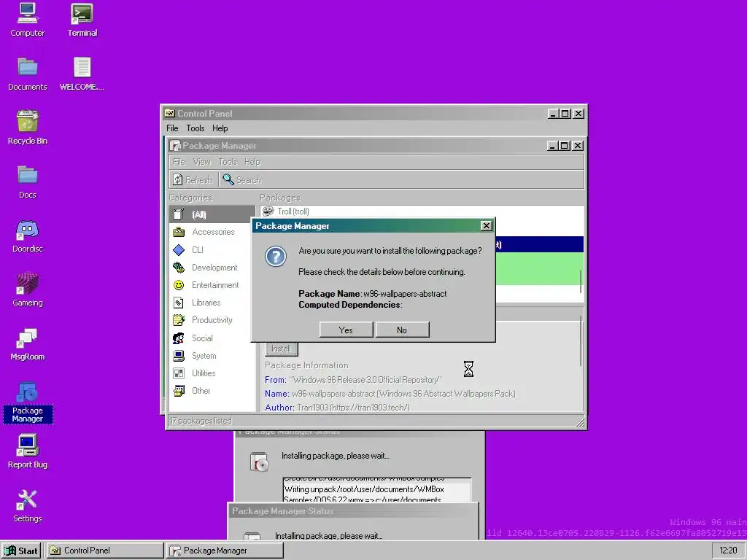This screenshot has height=560, width=747.
Task: Open Control Panel Help menu
Action: pos(220,128)
